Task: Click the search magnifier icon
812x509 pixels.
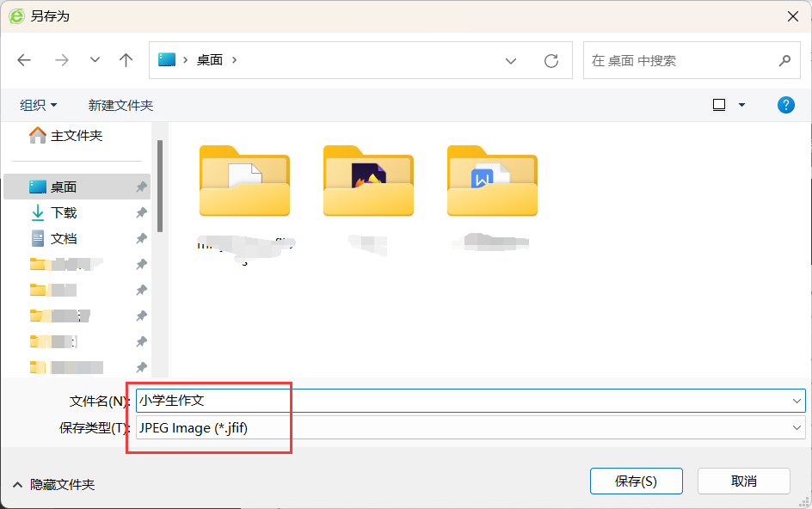Action: coord(785,60)
